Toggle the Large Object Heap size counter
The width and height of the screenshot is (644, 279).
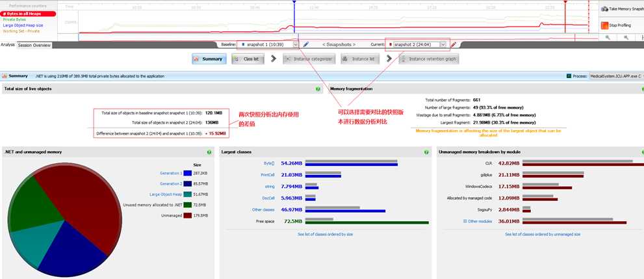[23, 25]
